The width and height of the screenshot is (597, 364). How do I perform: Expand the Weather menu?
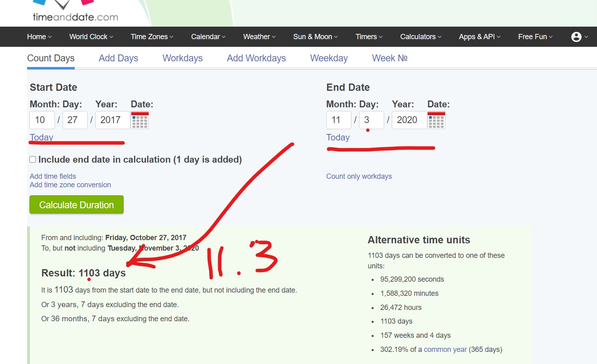coord(259,37)
